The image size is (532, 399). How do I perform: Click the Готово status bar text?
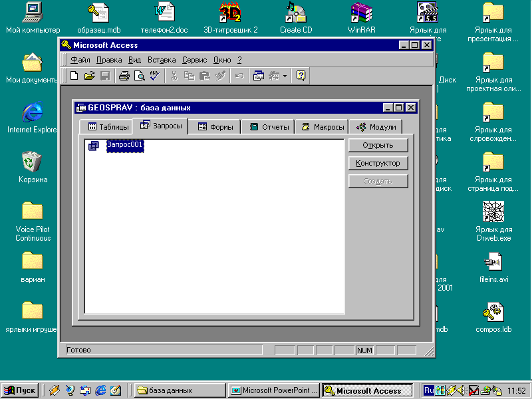78,350
